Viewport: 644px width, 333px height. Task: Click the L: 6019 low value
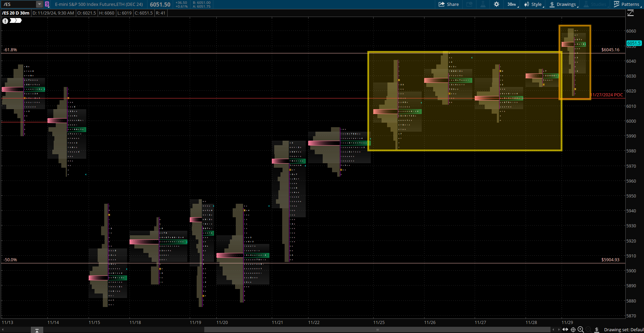tap(125, 13)
